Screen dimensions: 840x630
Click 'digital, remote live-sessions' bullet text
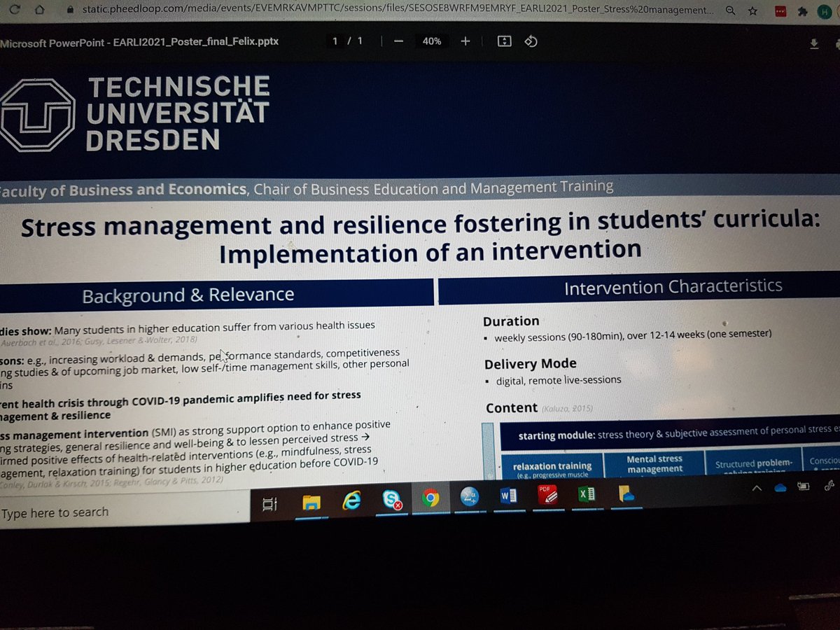pos(558,380)
